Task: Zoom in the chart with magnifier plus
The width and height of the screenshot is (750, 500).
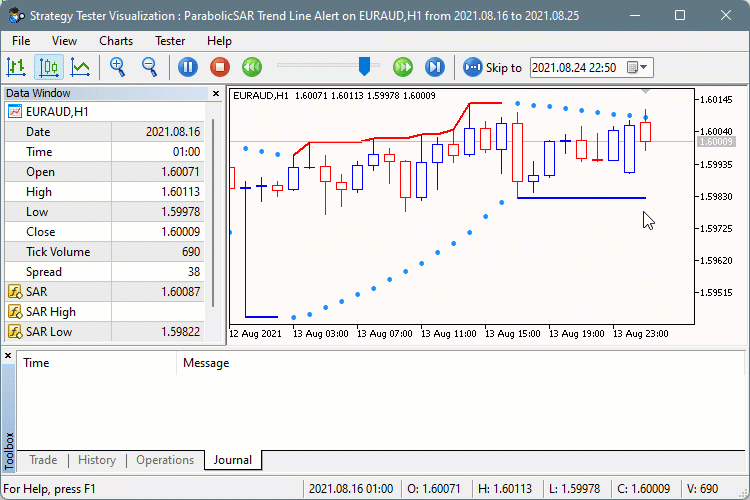Action: (x=118, y=67)
